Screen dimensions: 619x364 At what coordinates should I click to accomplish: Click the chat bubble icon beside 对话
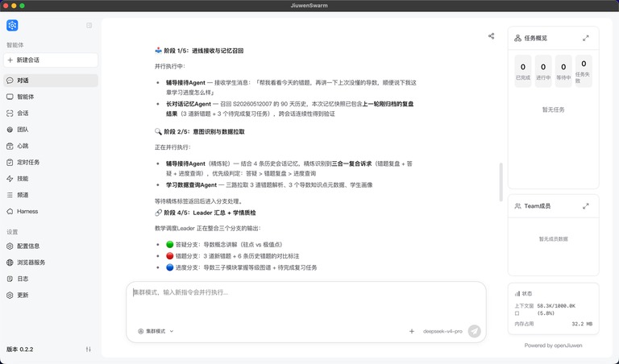(10, 81)
